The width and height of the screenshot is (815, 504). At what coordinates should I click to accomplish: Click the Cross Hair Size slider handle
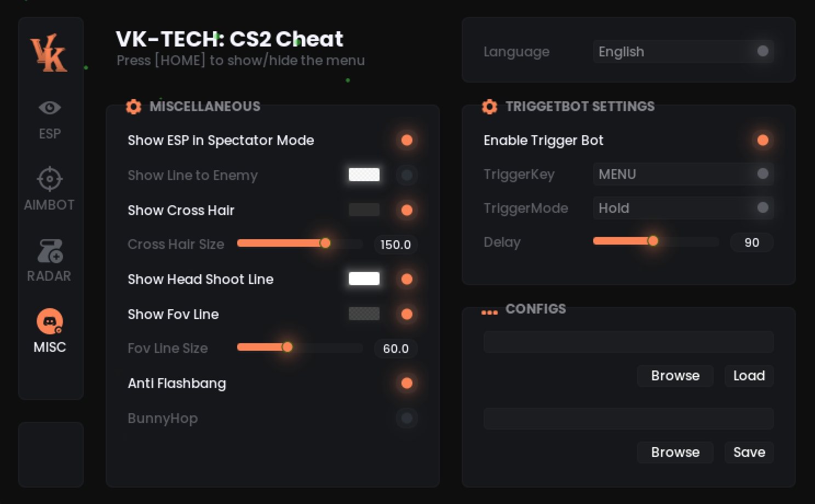point(325,244)
